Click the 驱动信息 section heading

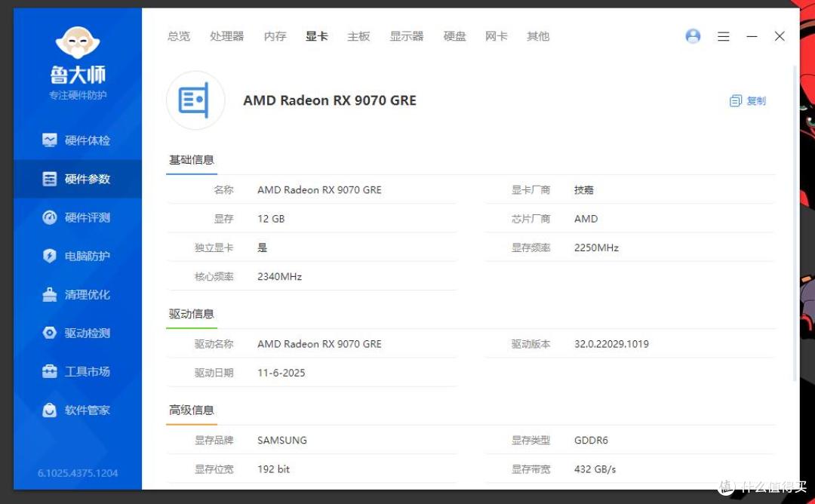click(x=191, y=314)
